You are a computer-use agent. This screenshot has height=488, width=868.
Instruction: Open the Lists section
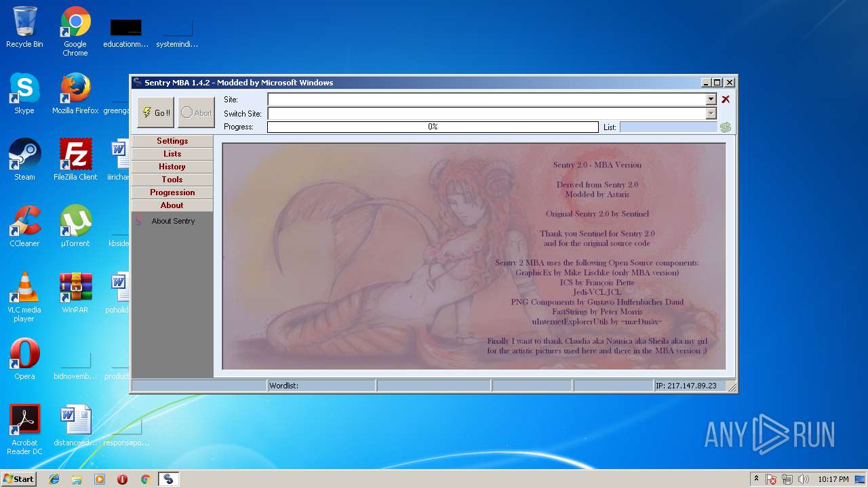click(172, 154)
